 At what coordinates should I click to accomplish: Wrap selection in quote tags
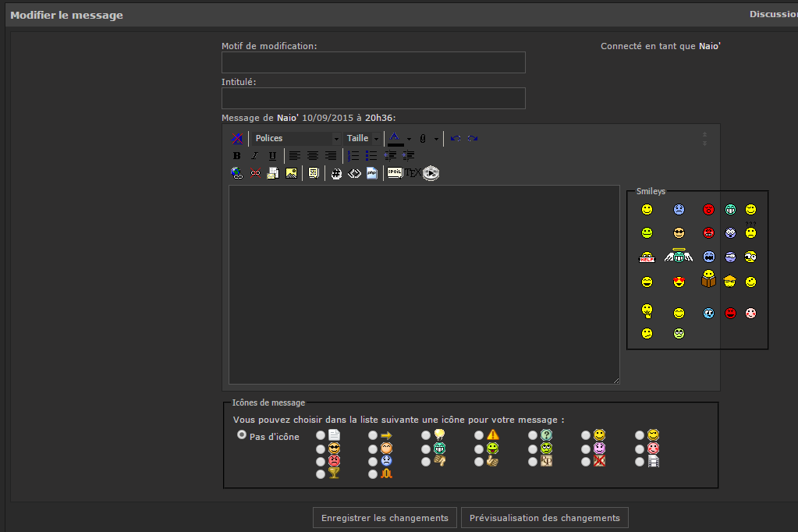tap(314, 174)
